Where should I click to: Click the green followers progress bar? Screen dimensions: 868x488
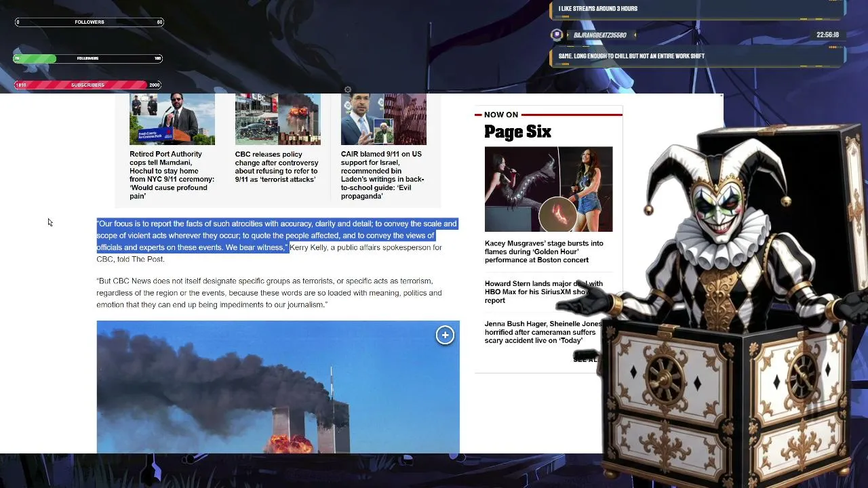tap(89, 58)
